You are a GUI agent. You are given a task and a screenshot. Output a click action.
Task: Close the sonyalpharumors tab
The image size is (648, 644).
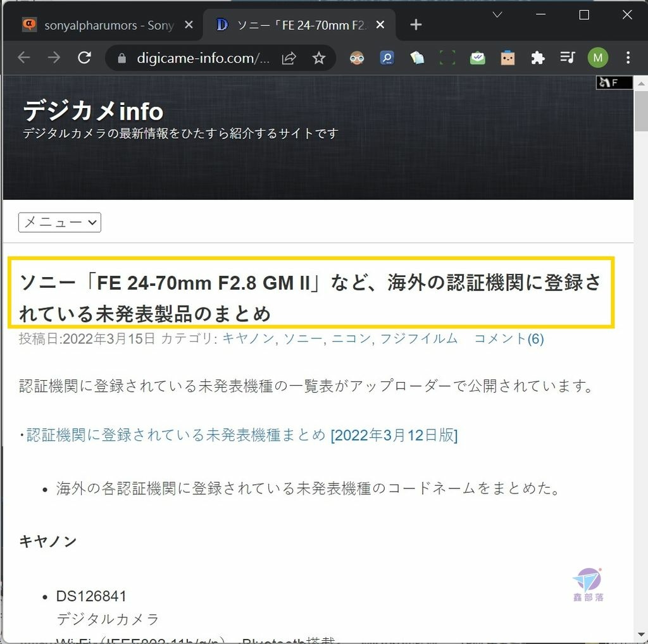pos(189,25)
